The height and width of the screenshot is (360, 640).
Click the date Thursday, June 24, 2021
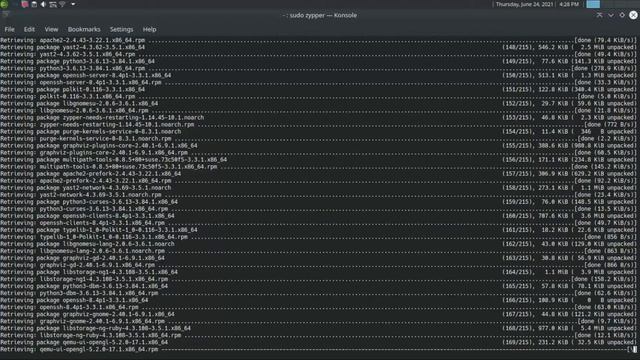coord(524,4)
